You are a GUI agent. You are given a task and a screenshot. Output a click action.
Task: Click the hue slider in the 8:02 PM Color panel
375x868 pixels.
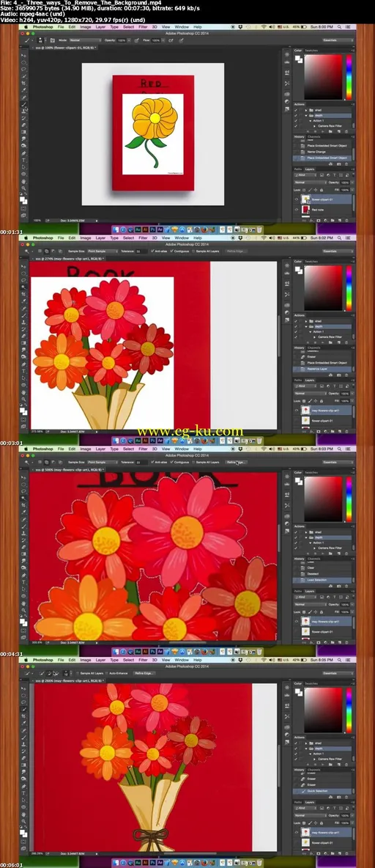pyautogui.click(x=349, y=288)
